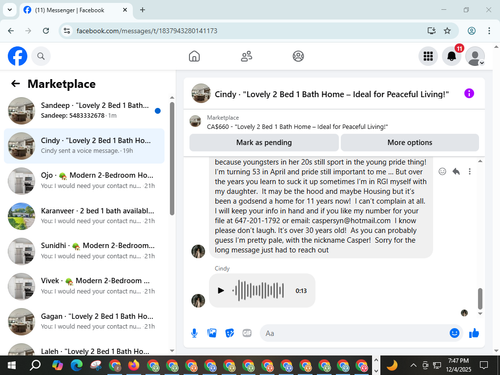Reply to Cindy's long message
Image resolution: width=500 pixels, height=375 pixels.
point(456,171)
